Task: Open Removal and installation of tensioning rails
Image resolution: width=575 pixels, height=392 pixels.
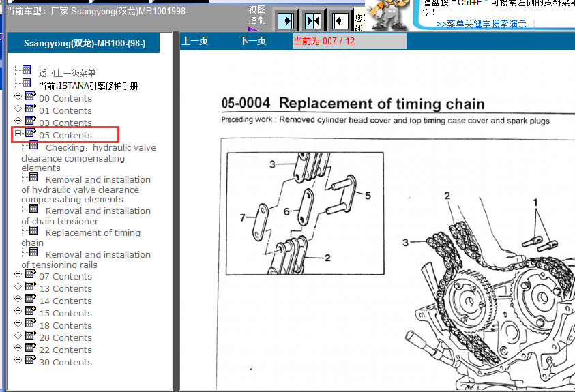Action: 86,259
